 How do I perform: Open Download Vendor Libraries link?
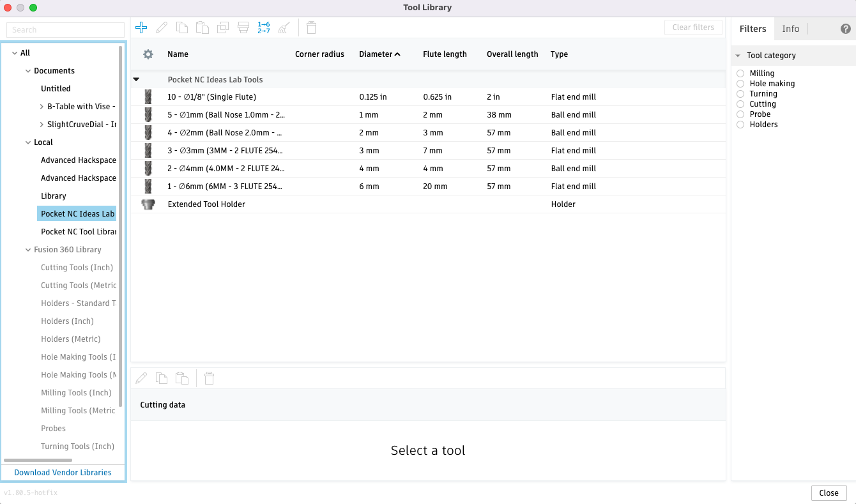[x=63, y=473]
